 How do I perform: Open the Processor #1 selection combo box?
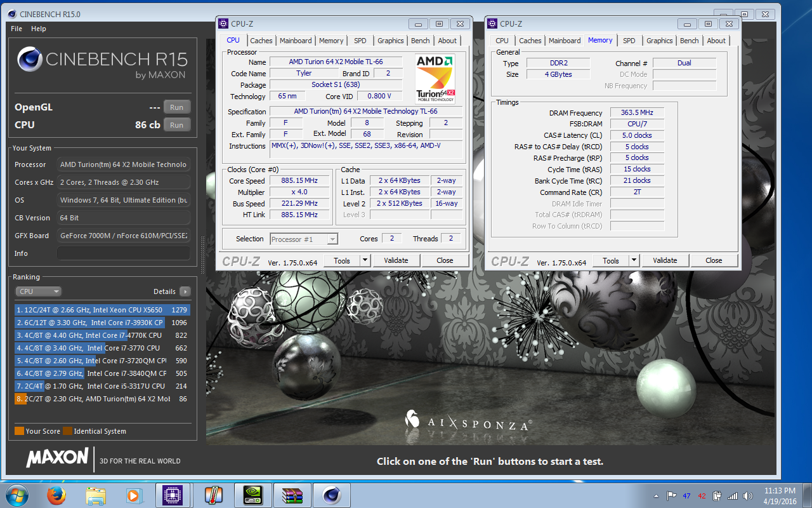[304, 239]
